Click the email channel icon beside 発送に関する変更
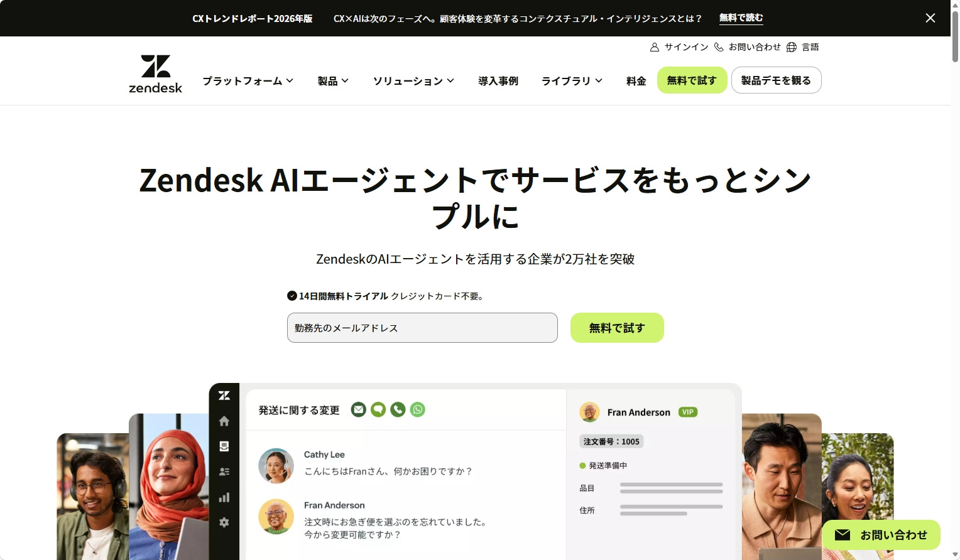960x560 pixels. 359,410
